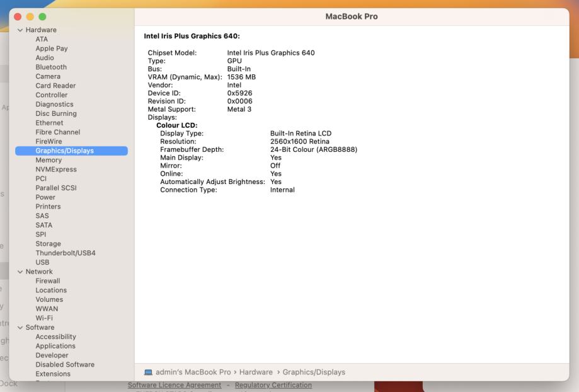Image resolution: width=579 pixels, height=392 pixels.
Task: Open Fibre Channel entry
Action: coord(57,132)
